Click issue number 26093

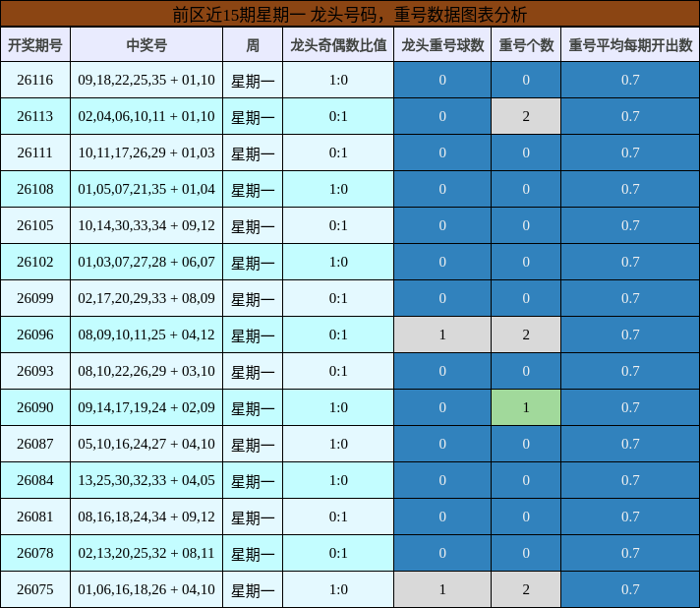tap(35, 371)
